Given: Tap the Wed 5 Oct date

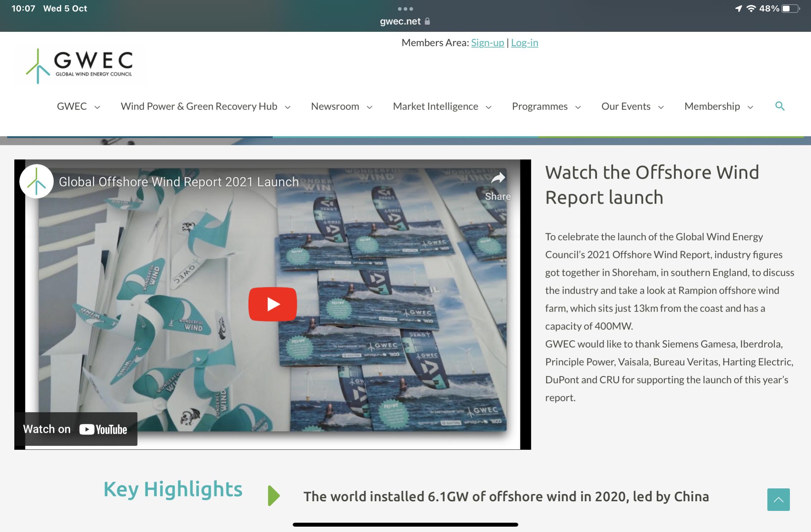Looking at the screenshot, I should [x=65, y=9].
